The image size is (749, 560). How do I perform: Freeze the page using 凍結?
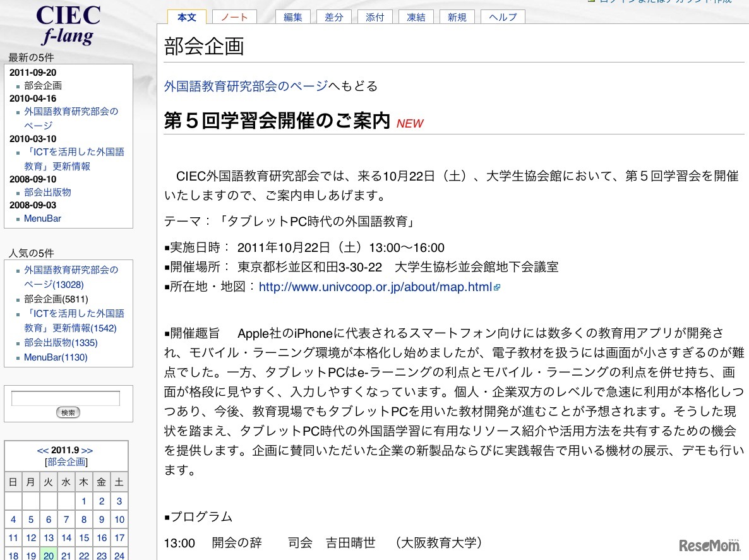coord(416,18)
